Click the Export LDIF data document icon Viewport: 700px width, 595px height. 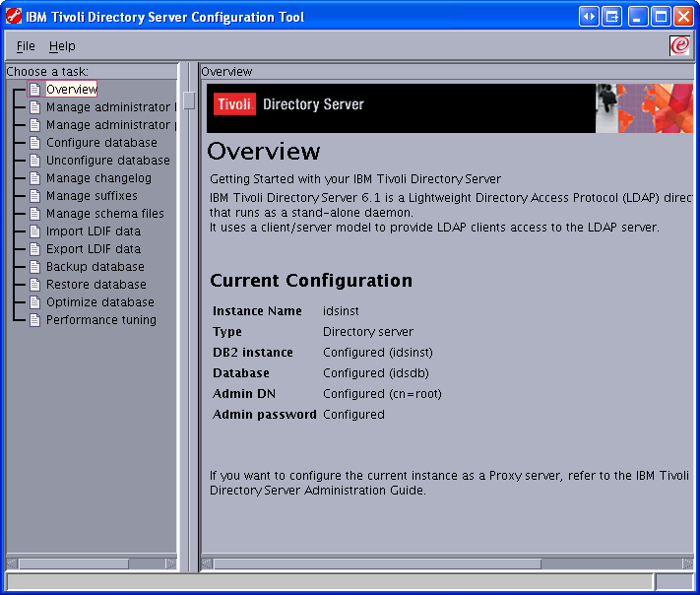coord(34,249)
